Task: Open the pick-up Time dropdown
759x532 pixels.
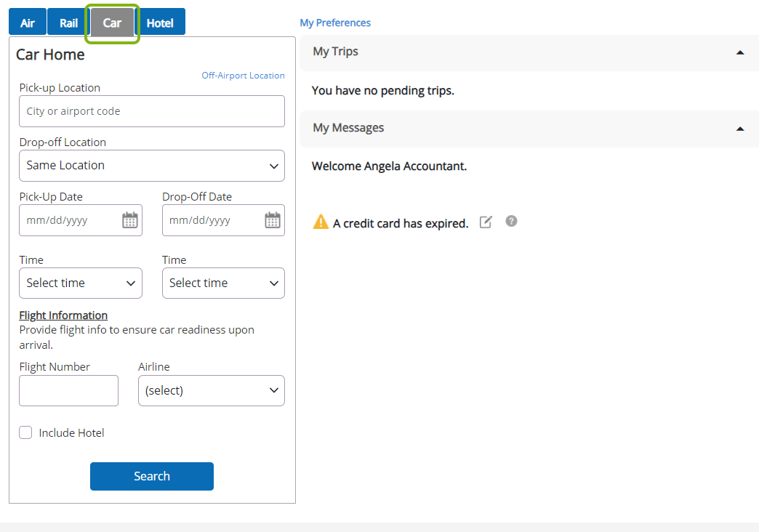Action: [80, 283]
